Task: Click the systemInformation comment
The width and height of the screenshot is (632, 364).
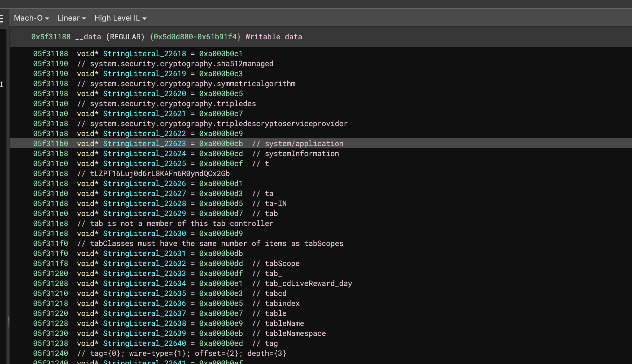Action: pos(296,154)
